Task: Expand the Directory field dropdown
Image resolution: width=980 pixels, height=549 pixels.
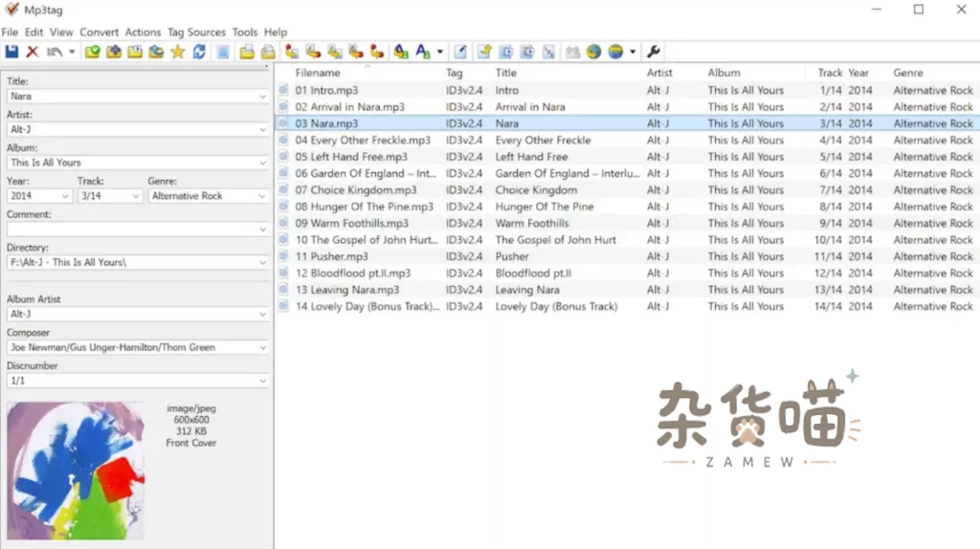Action: pos(262,263)
